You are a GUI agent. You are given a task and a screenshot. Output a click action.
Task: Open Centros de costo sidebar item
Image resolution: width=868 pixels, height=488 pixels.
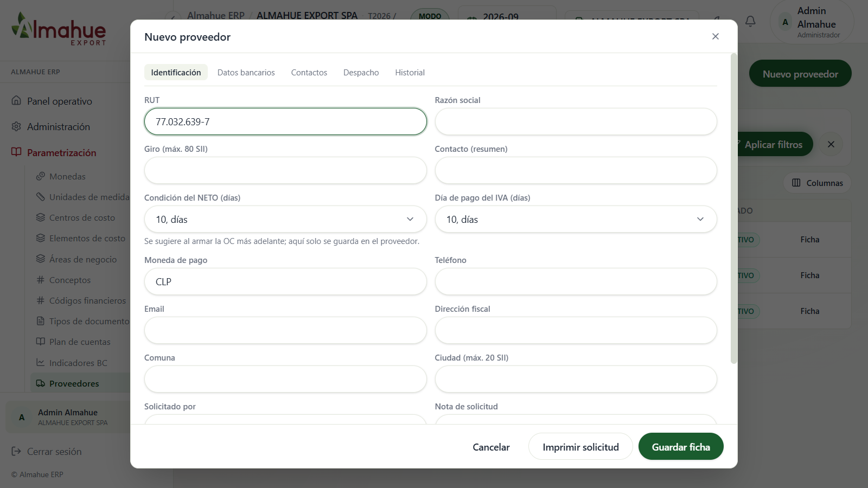point(82,217)
